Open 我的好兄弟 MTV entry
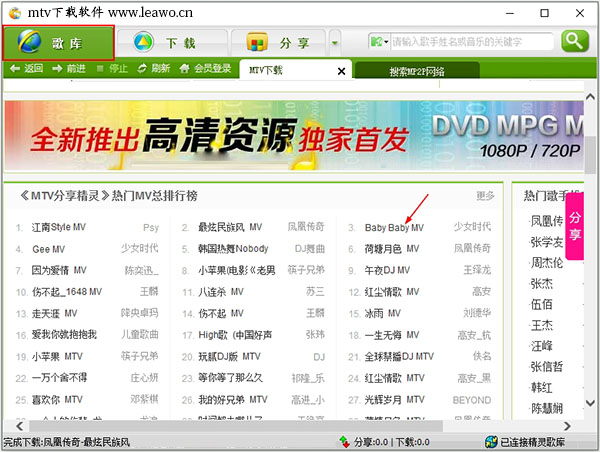 point(233,400)
